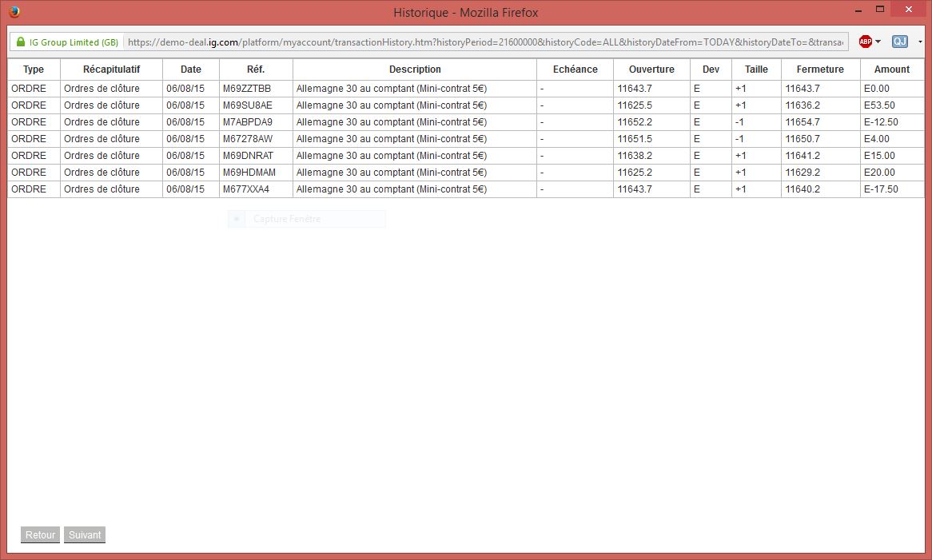The width and height of the screenshot is (932, 560).
Task: Click ORDRE type in M69DNRAT row
Action: [29, 156]
